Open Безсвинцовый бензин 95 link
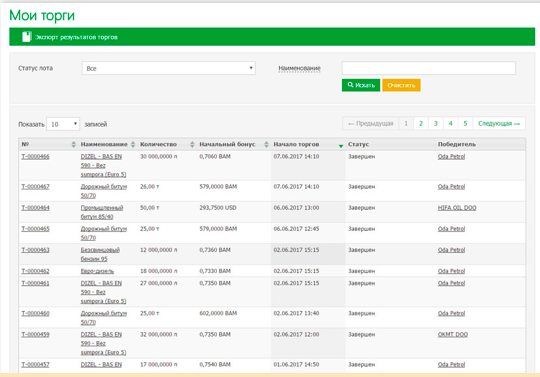540x377 pixels. (100, 254)
